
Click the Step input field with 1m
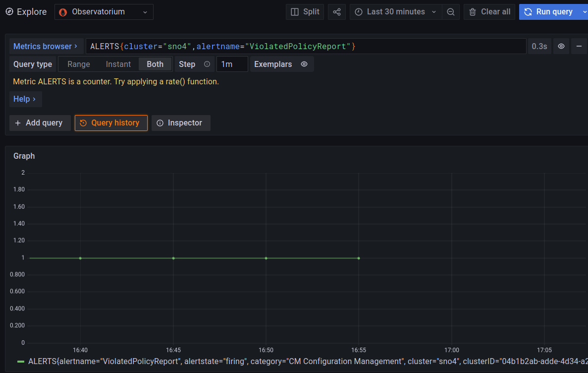[x=232, y=64]
